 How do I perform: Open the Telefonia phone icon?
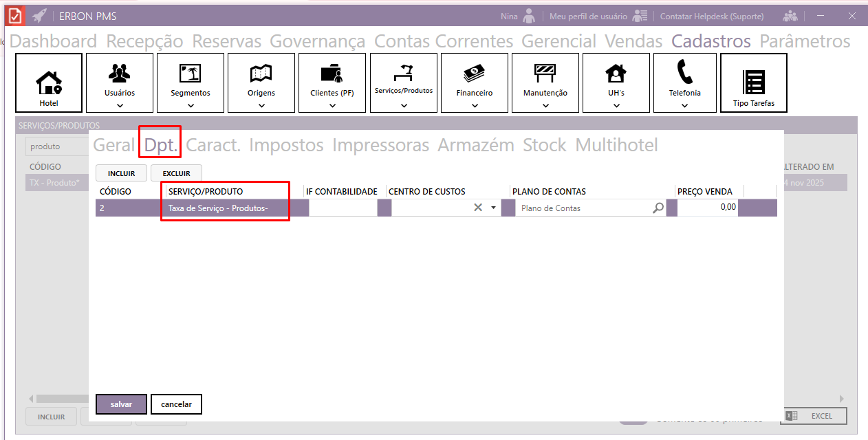pyautogui.click(x=684, y=71)
